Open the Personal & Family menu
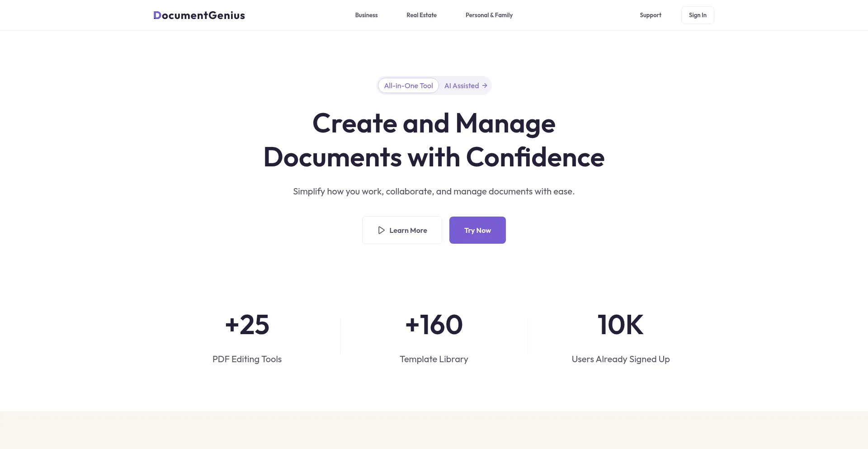The width and height of the screenshot is (868, 449). tap(489, 15)
